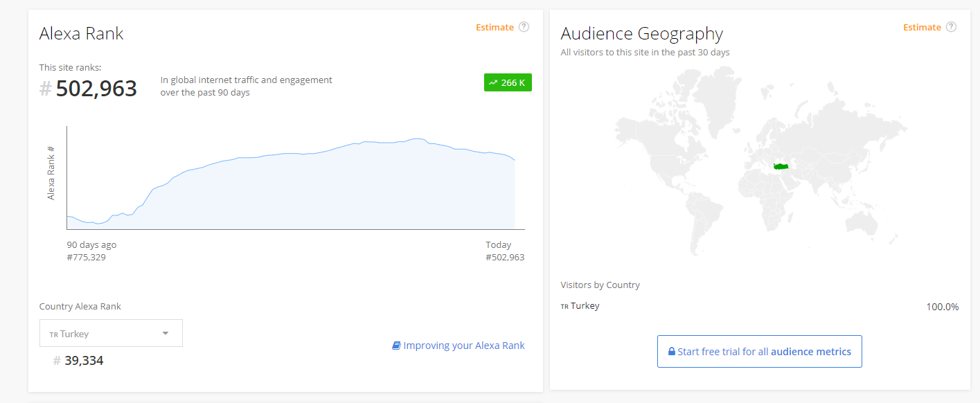Click the 100.0% visitor share value
This screenshot has width=980, height=403.
tap(942, 307)
